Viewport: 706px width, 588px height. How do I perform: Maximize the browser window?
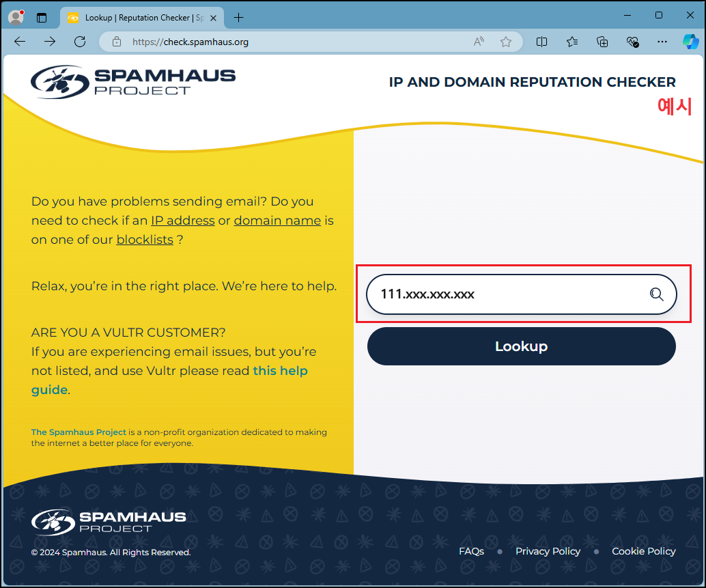[x=659, y=15]
